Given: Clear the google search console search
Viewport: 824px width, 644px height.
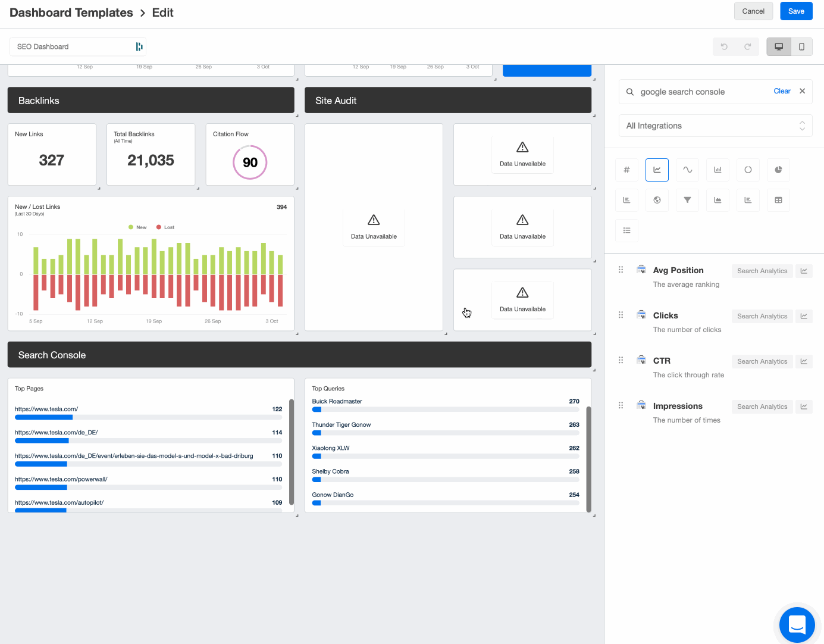Looking at the screenshot, I should click(782, 91).
